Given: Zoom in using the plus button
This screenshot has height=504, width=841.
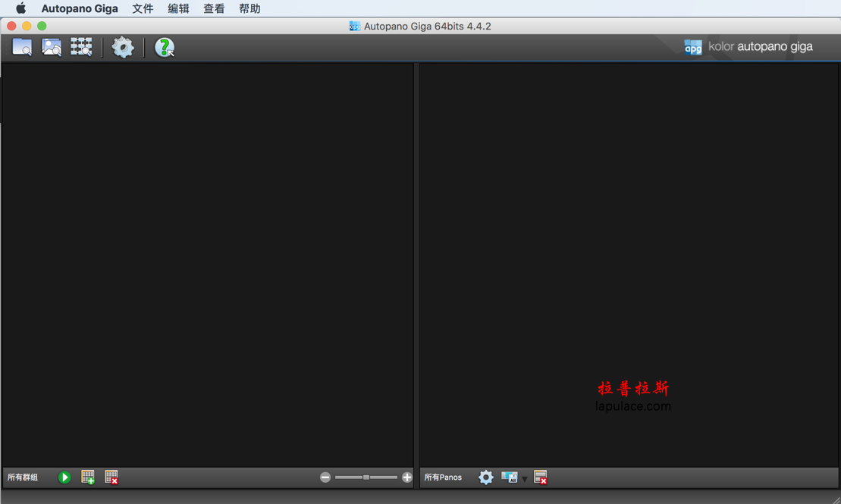Looking at the screenshot, I should click(x=406, y=477).
